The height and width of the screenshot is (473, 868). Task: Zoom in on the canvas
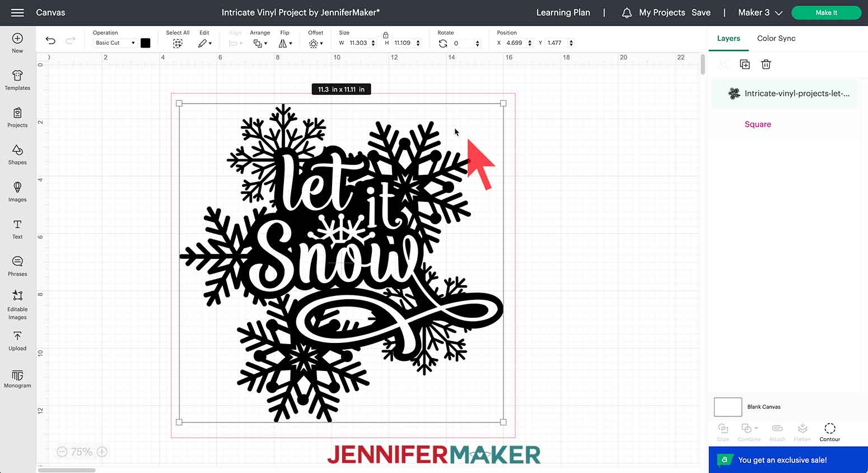point(102,452)
